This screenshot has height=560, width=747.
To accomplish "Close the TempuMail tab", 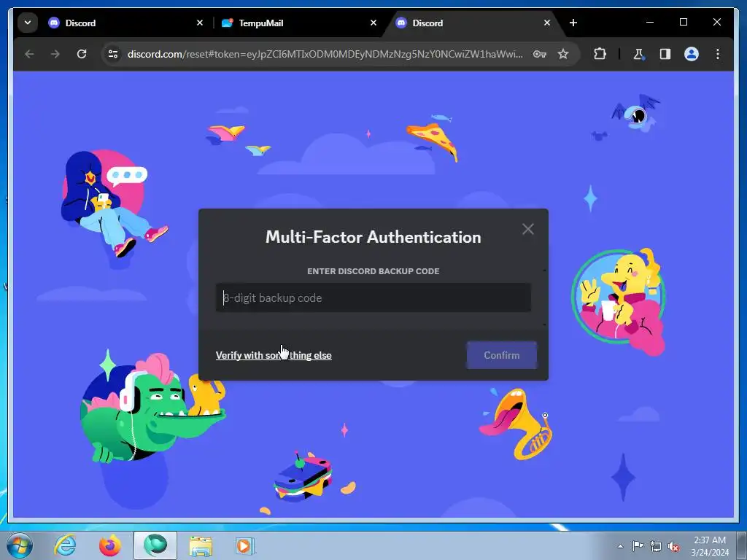I will (373, 23).
